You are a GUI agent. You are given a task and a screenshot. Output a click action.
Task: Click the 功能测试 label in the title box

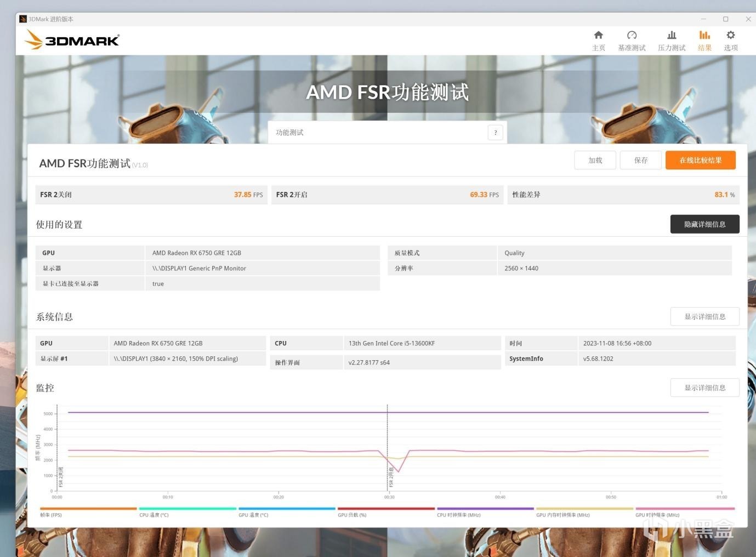[289, 133]
